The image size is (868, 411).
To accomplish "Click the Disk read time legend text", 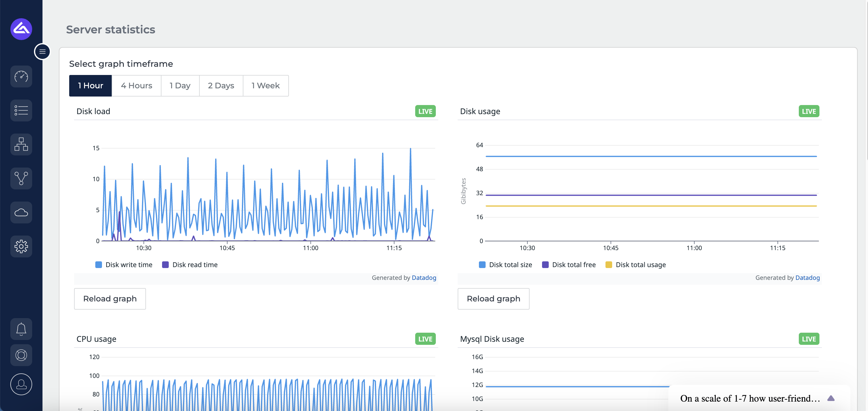I will coord(195,264).
